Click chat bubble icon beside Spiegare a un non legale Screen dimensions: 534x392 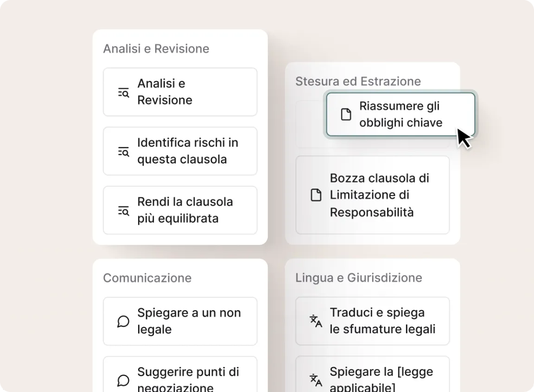[123, 321]
